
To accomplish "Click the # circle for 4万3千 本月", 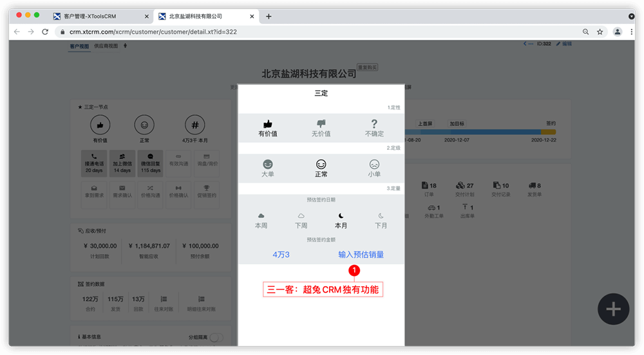I will click(194, 125).
